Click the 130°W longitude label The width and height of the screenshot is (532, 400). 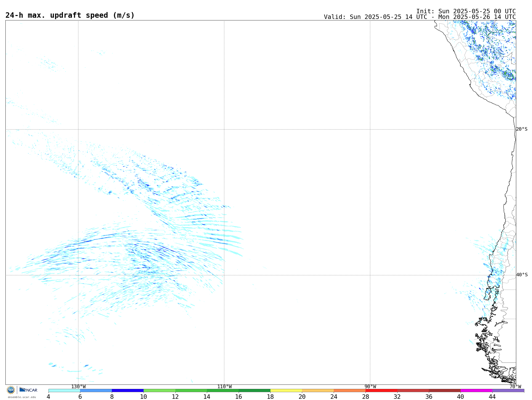[79, 387]
